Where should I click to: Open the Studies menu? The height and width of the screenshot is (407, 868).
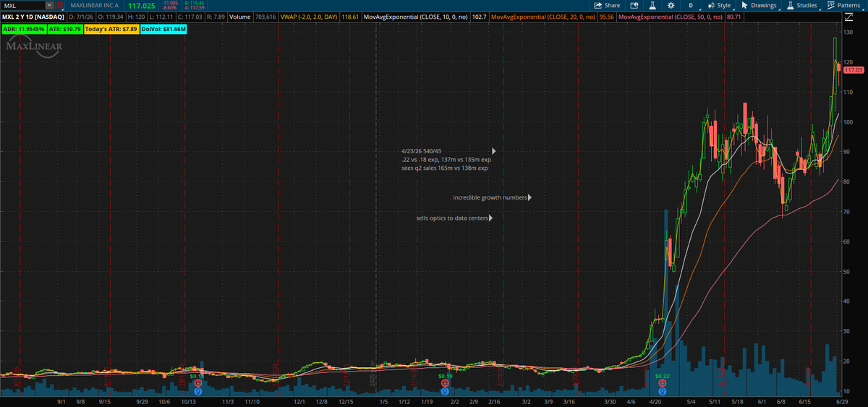802,5
